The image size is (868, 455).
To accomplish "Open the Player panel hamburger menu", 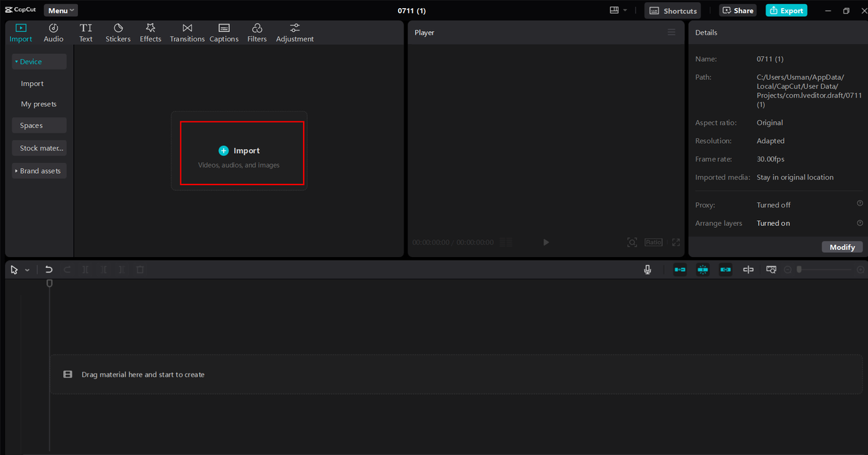I will (671, 32).
